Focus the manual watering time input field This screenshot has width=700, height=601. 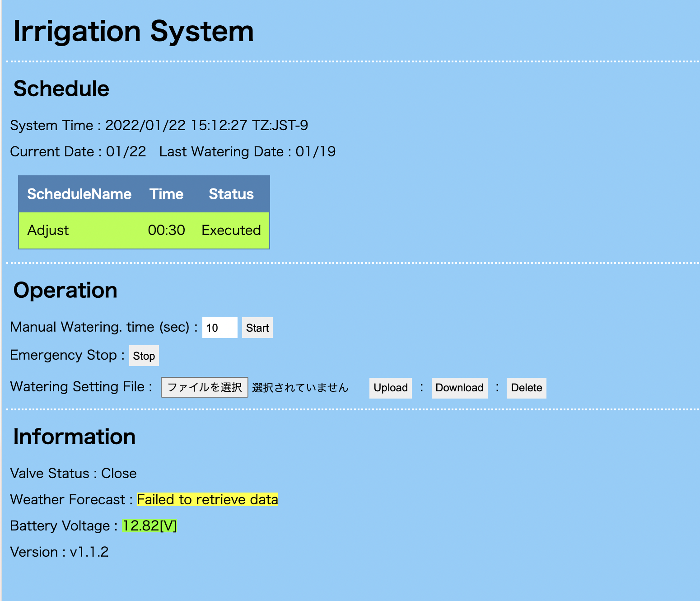pyautogui.click(x=219, y=328)
